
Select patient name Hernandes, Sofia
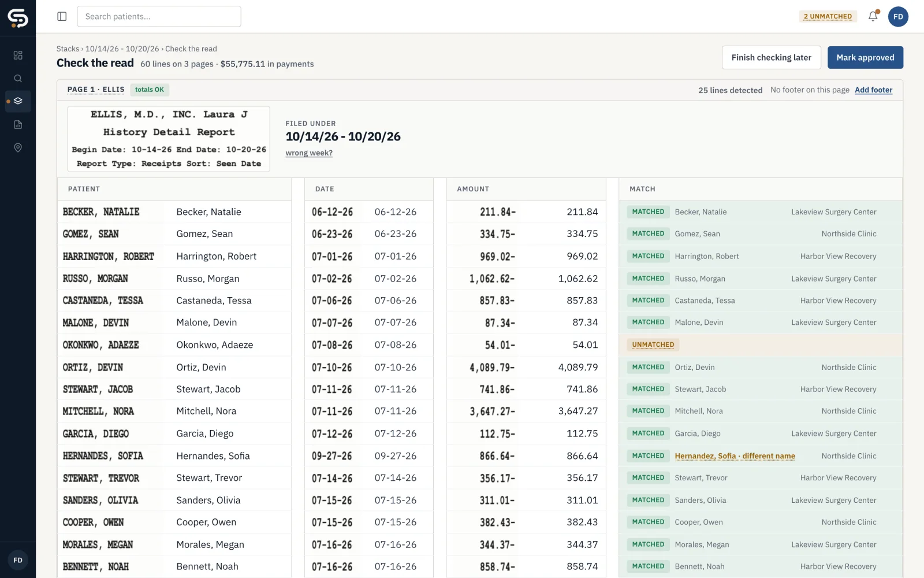213,455
